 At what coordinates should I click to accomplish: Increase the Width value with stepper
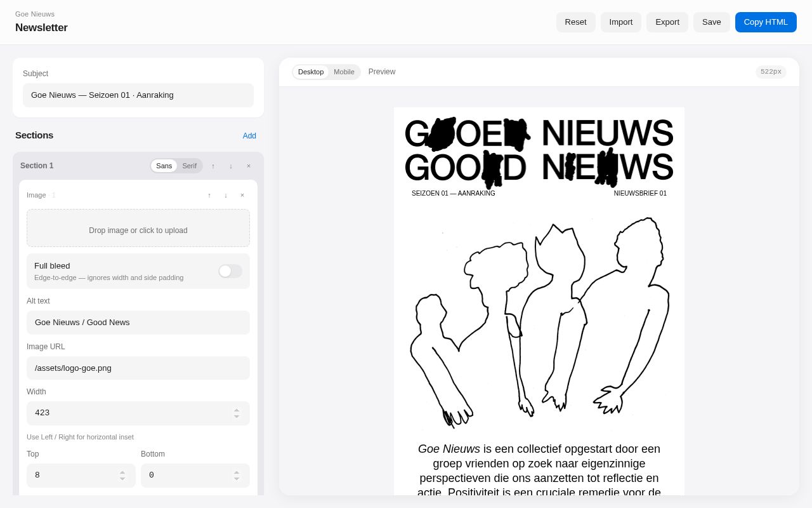point(237,410)
